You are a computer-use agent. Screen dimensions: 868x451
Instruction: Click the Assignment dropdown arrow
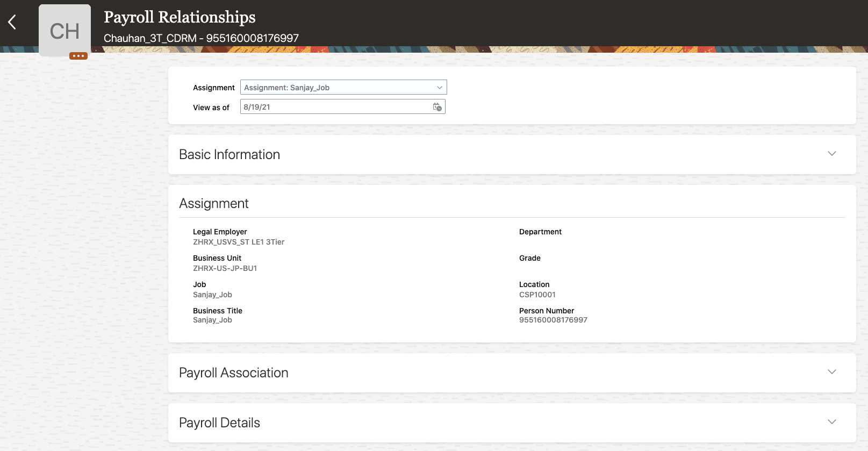(440, 88)
